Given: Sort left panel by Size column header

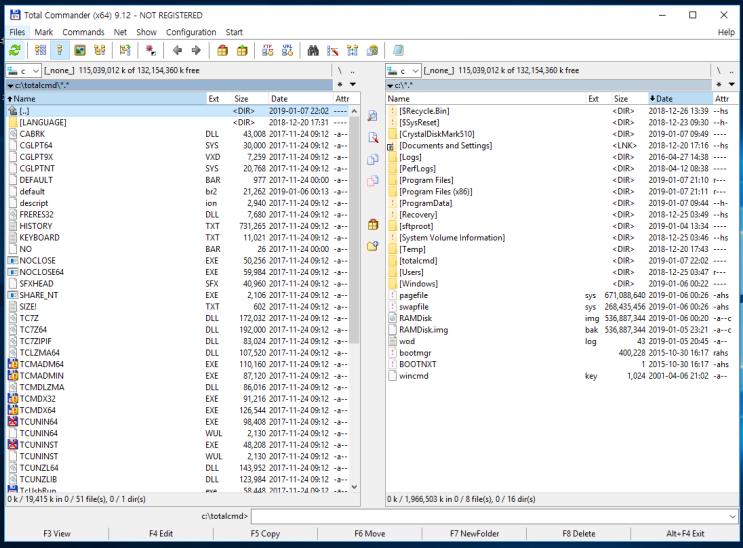Looking at the screenshot, I should 250,99.
